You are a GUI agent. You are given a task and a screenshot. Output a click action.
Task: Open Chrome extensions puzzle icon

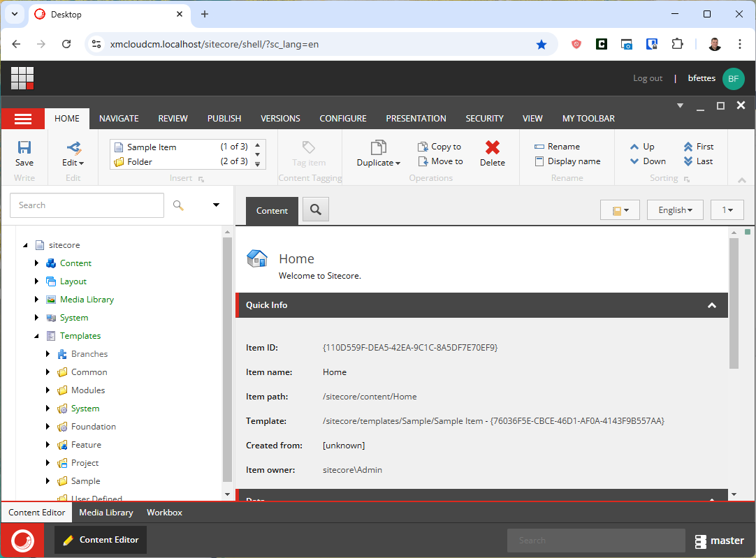pyautogui.click(x=678, y=44)
